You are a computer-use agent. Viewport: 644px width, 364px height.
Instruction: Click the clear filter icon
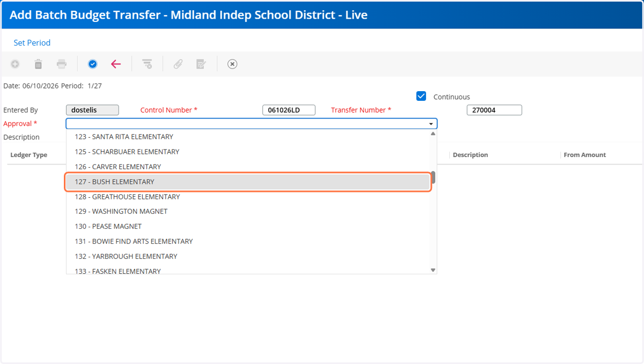147,64
